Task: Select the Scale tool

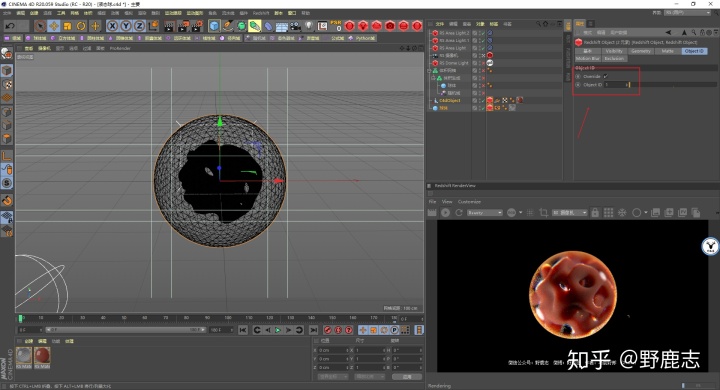Action: click(68, 26)
